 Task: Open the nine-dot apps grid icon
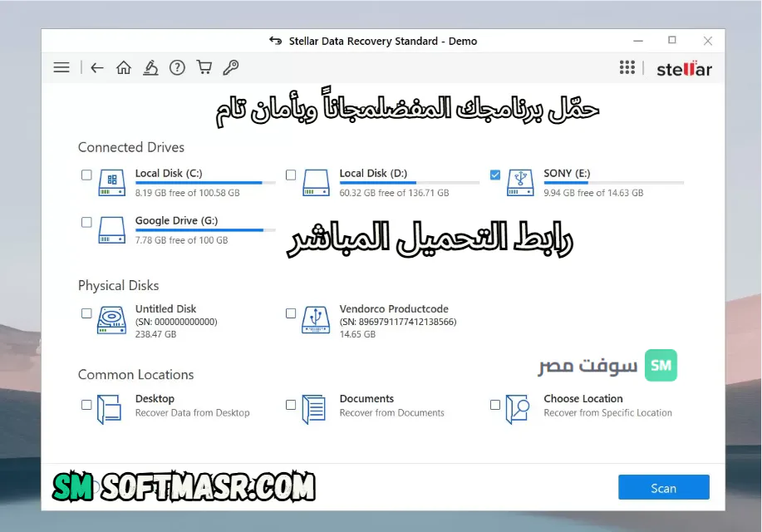tap(627, 67)
